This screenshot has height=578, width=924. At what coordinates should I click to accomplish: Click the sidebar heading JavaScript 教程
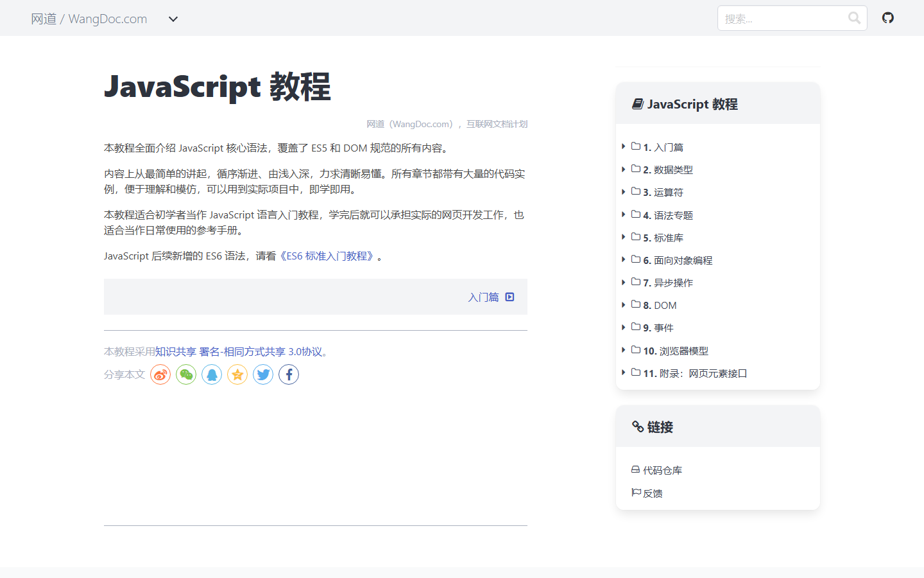(692, 104)
